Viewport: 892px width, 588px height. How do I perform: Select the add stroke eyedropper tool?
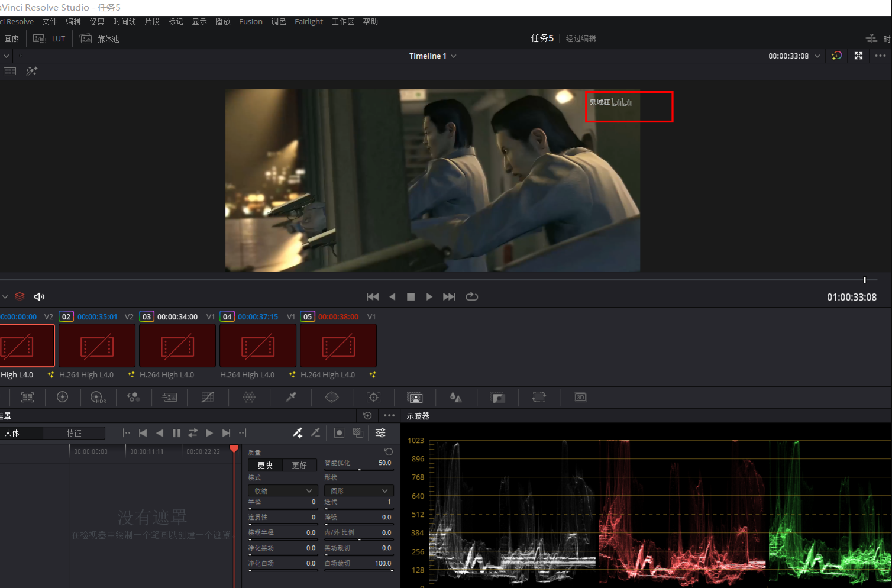[x=298, y=433]
